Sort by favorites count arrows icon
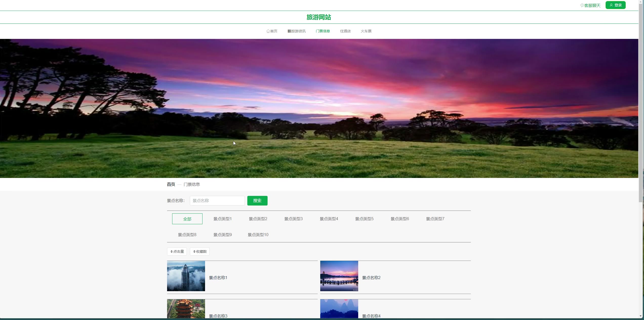The height and width of the screenshot is (320, 644). pos(194,252)
